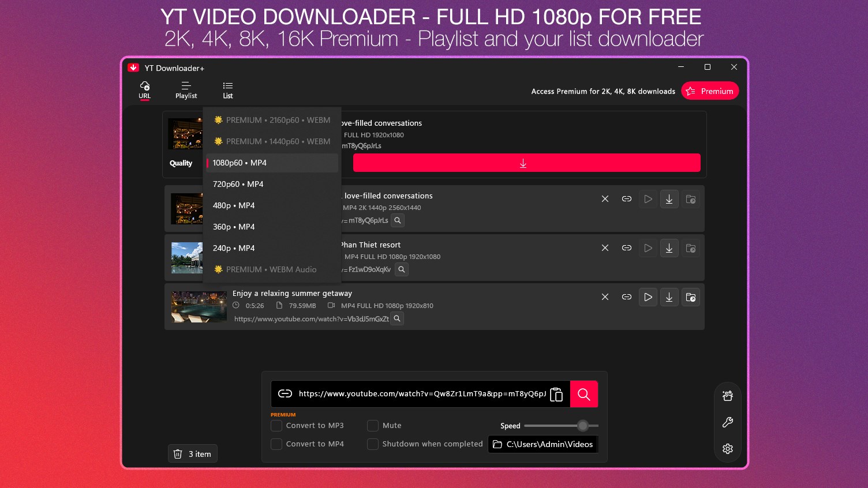Screen dimensions: 868x488
Task: Open the what's new gift panel
Action: coord(727,396)
